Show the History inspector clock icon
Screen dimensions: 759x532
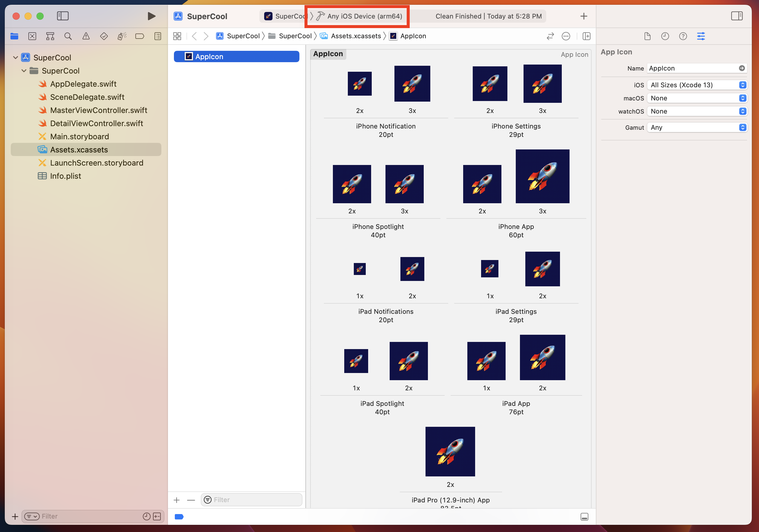click(x=665, y=36)
